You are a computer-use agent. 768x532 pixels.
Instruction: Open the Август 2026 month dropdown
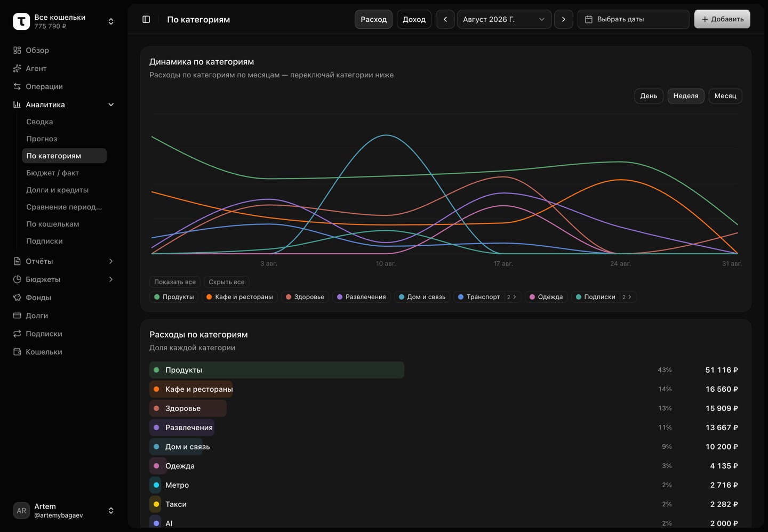coord(504,19)
